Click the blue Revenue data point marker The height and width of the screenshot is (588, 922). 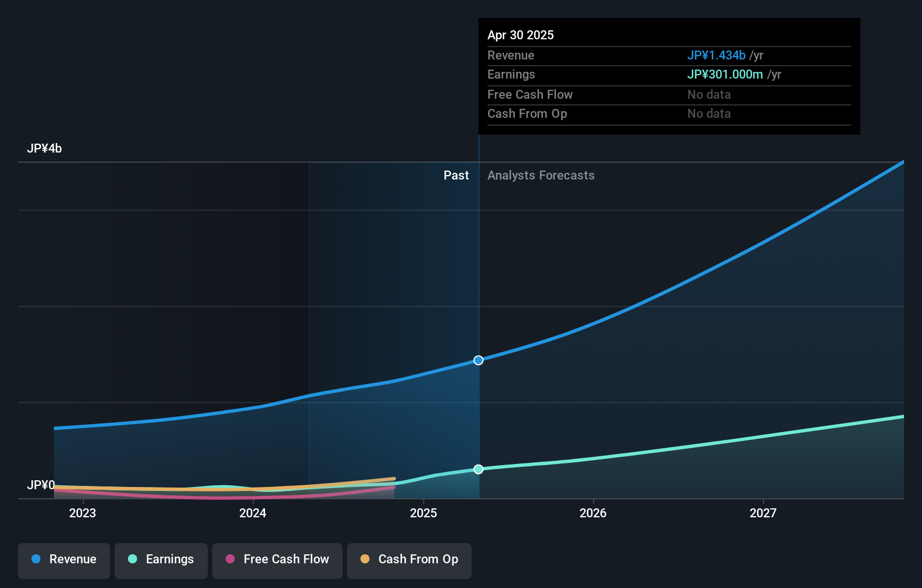coord(478,360)
